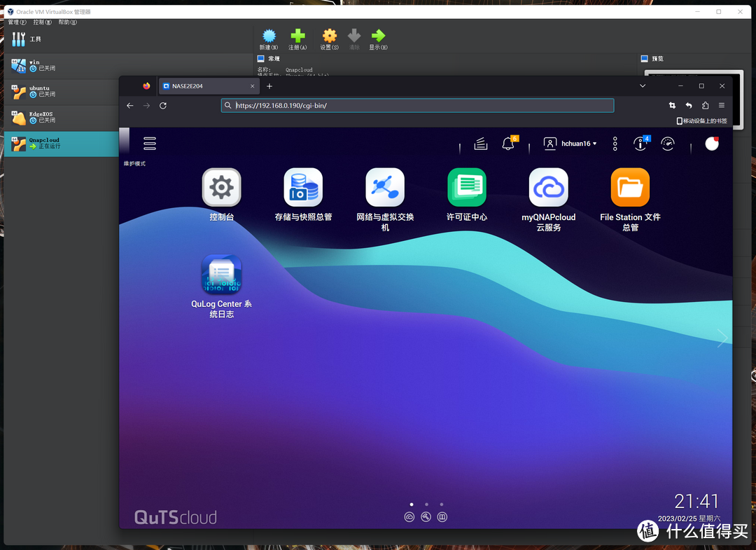Click the 维护模式 label in QuTScloud
Viewport: 756px width, 550px height.
coord(134,163)
